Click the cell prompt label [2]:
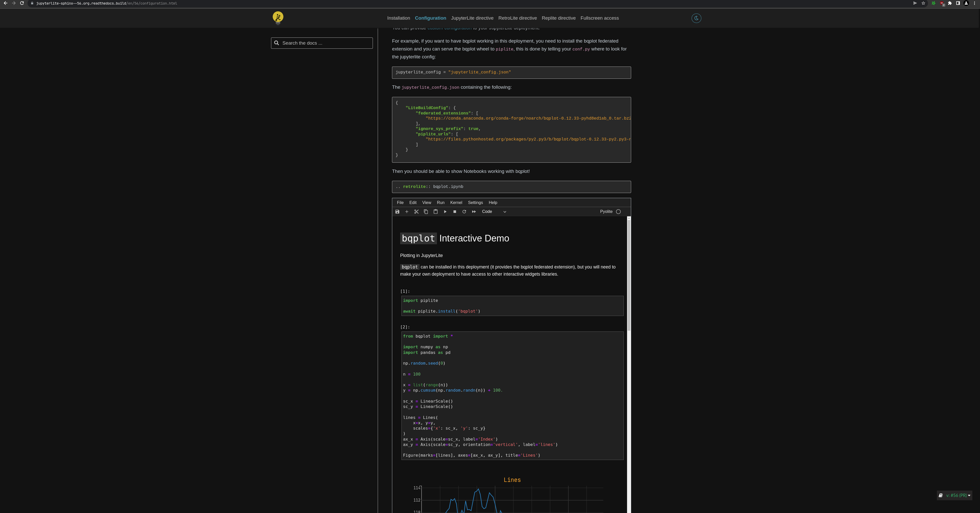The image size is (980, 513). click(x=405, y=327)
